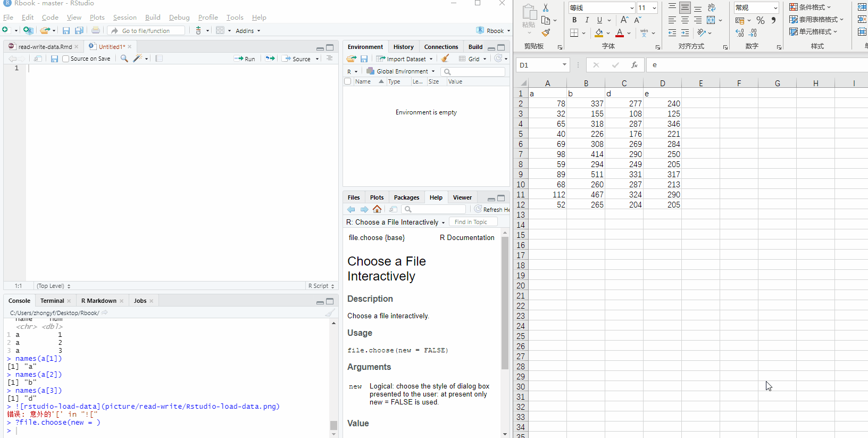The height and width of the screenshot is (438, 868).
Task: Switch to the Packages tab
Action: (406, 197)
